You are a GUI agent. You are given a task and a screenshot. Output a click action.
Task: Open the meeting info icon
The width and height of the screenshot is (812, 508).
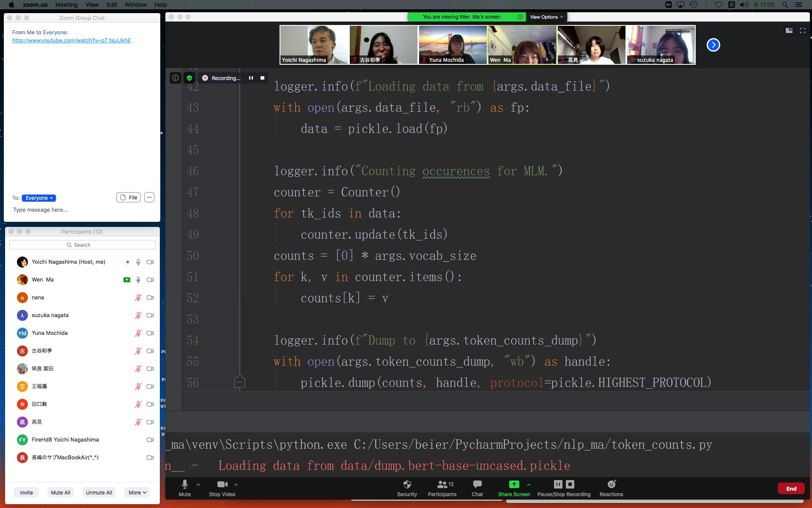[x=176, y=78]
